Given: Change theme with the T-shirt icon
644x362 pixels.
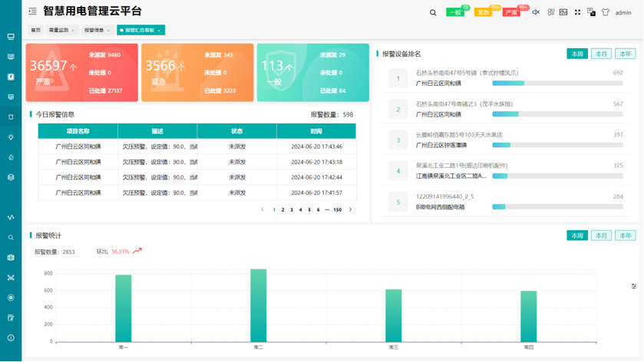Looking at the screenshot, I should [x=606, y=12].
